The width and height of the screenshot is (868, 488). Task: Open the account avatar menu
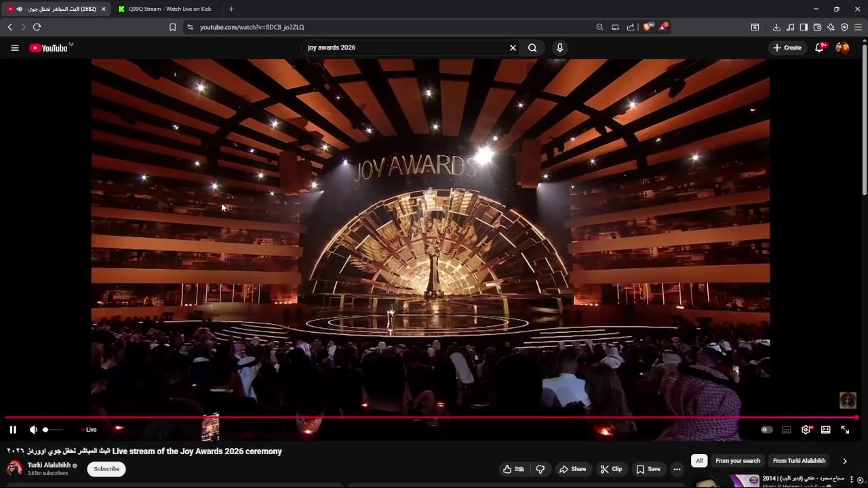coord(842,47)
